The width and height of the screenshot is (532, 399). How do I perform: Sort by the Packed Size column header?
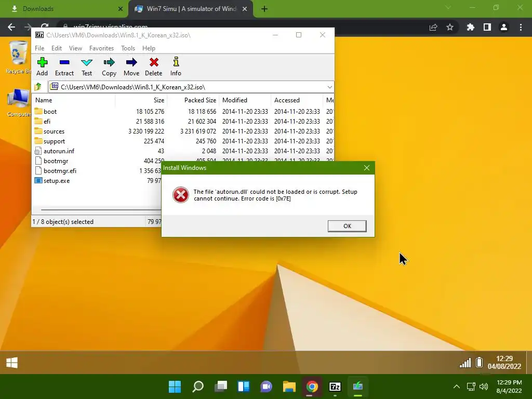(193, 100)
